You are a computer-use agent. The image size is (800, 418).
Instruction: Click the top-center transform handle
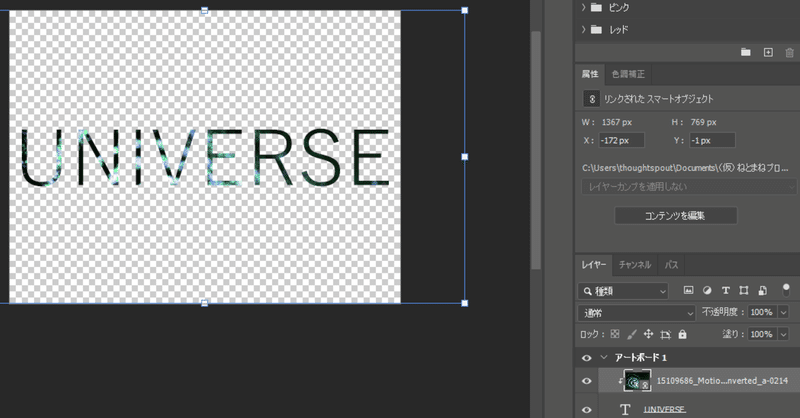pyautogui.click(x=205, y=10)
